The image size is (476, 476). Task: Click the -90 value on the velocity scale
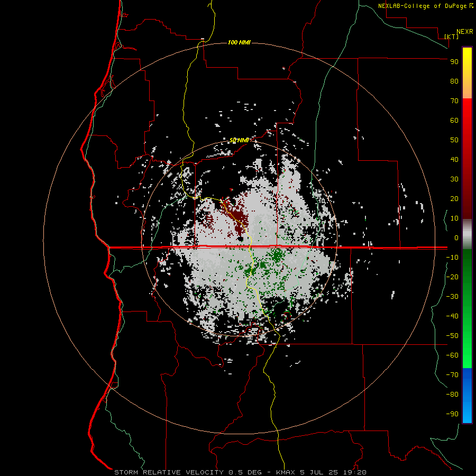[452, 414]
